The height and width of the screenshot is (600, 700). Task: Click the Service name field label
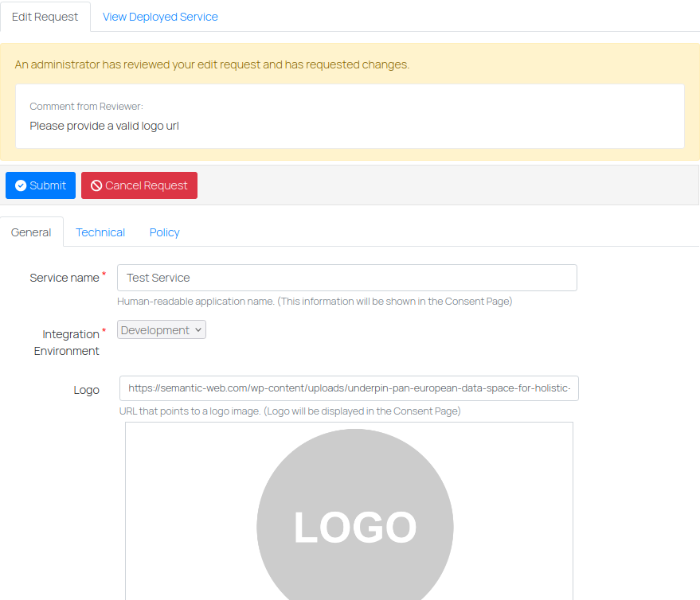click(65, 278)
